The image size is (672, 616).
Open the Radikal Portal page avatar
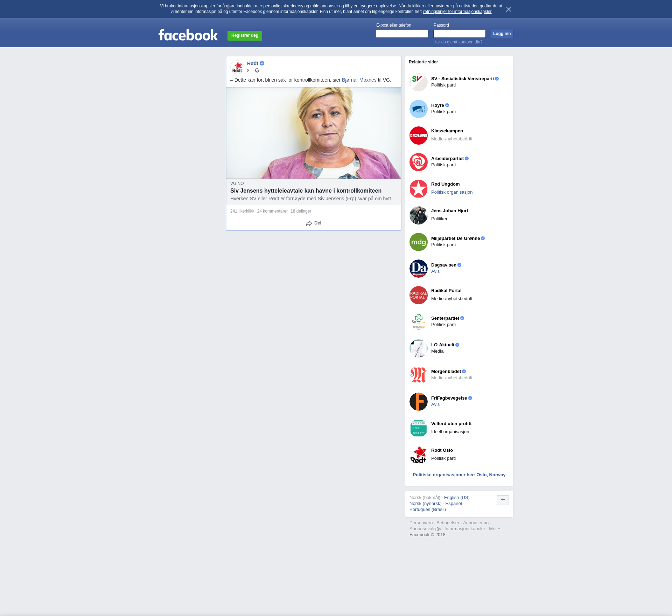(419, 295)
